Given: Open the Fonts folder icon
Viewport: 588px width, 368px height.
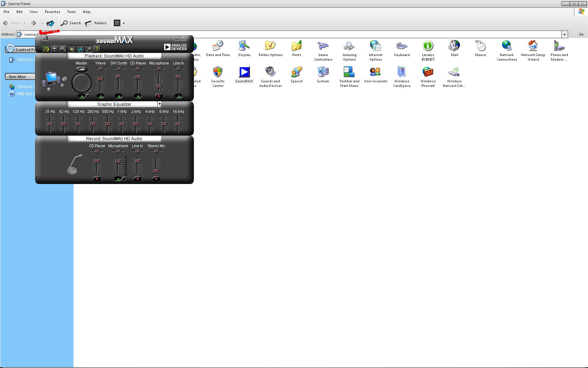Looking at the screenshot, I should coord(296,49).
